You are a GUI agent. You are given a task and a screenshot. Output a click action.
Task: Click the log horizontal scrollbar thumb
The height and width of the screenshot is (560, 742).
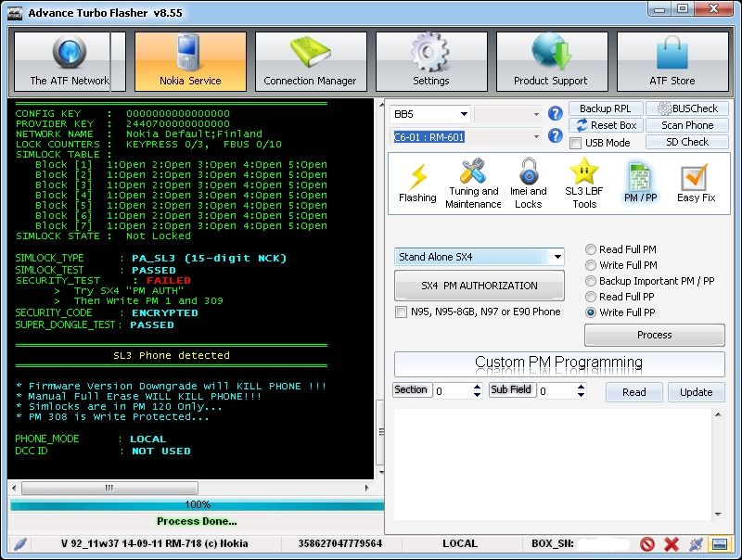coord(109,488)
